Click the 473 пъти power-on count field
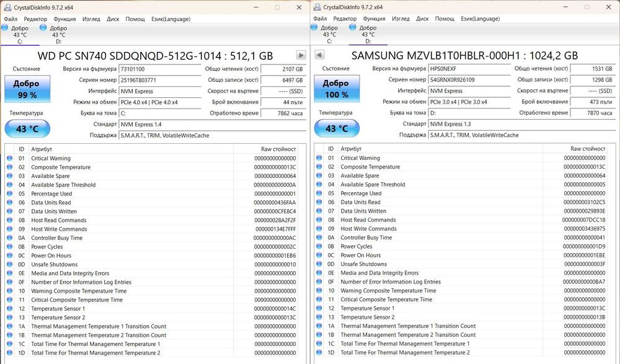Viewport: 620px width, 364px height. coord(593,102)
